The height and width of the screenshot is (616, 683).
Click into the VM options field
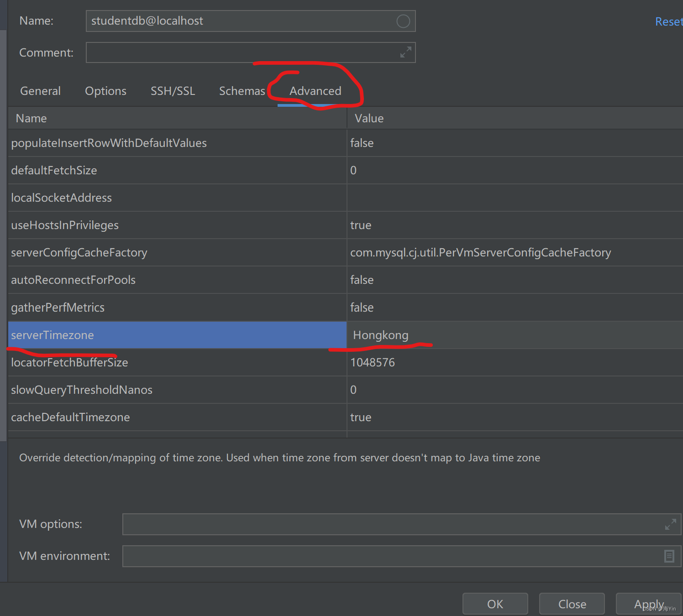402,524
